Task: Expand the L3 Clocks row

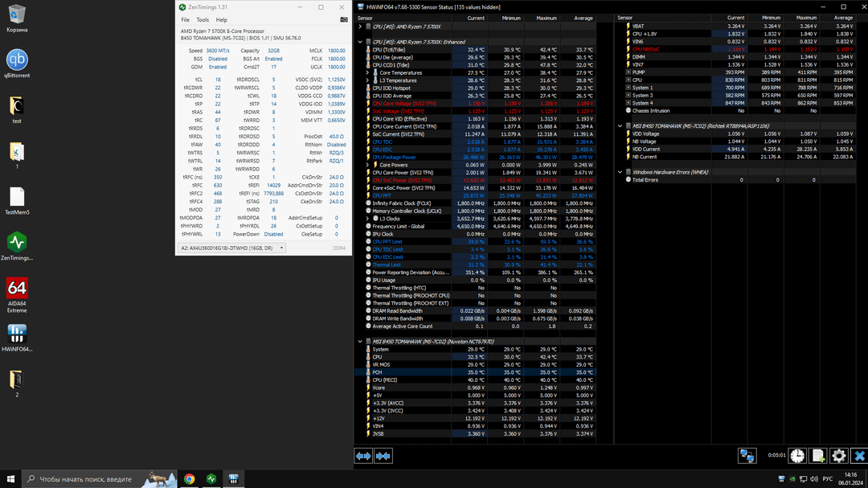Action: click(367, 218)
